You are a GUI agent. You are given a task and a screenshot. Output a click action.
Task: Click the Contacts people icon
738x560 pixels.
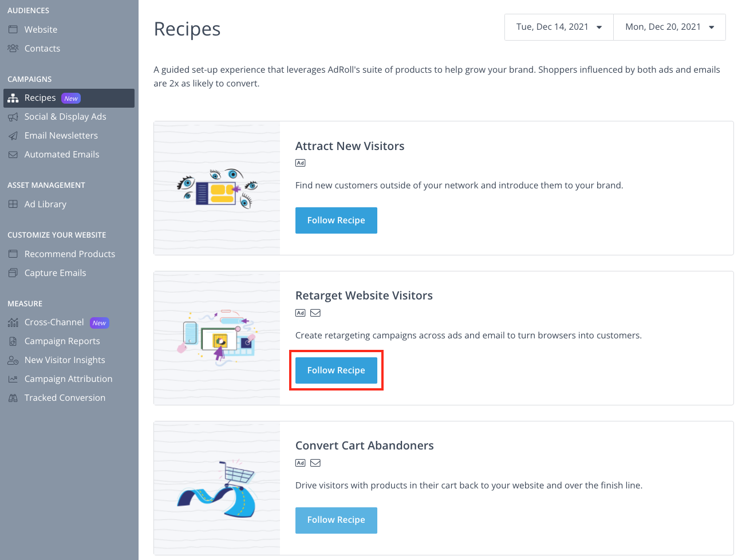click(x=13, y=48)
